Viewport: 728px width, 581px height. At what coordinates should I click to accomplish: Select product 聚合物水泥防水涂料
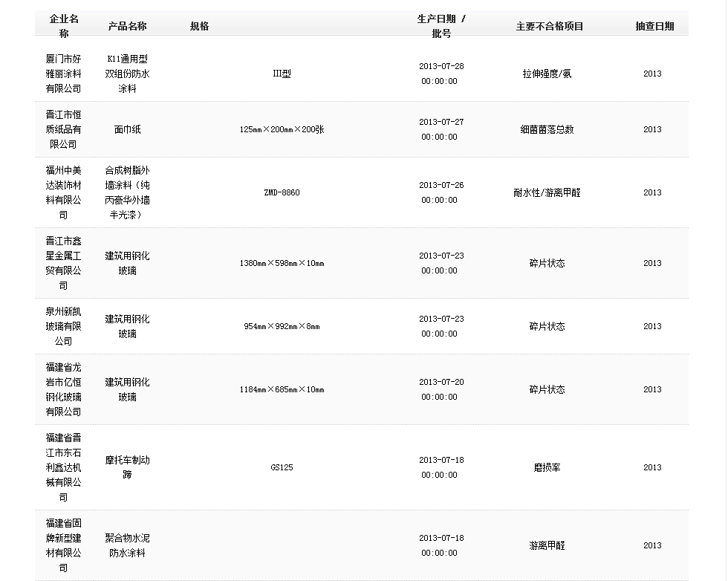coord(127,545)
